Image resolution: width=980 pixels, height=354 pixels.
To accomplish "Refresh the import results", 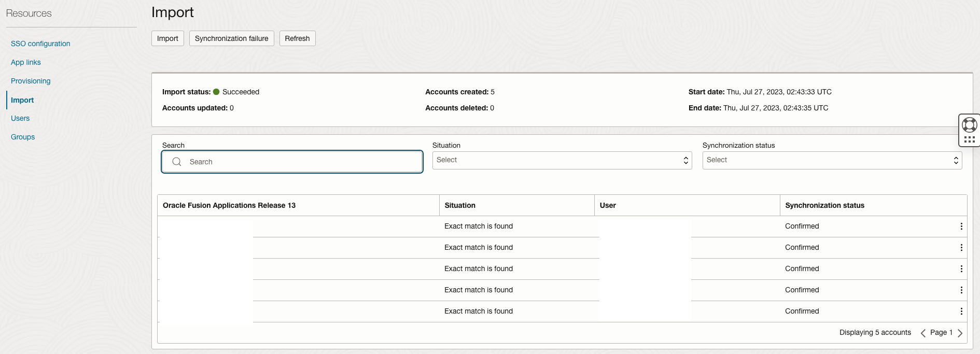I will coord(297,39).
